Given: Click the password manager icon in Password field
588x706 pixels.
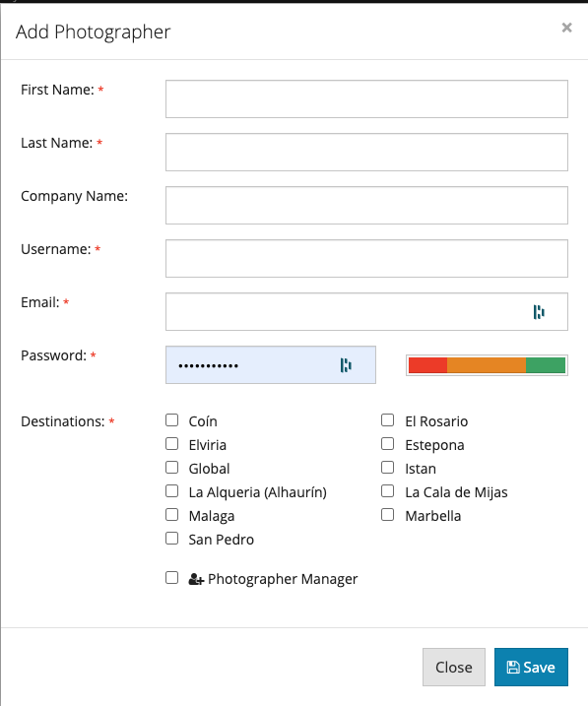Looking at the screenshot, I should coord(346,365).
